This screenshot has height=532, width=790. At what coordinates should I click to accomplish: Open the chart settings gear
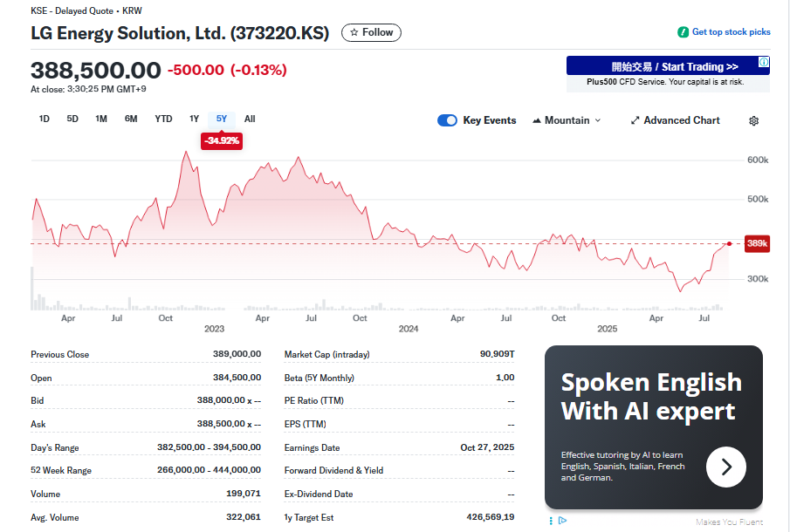coord(754,120)
